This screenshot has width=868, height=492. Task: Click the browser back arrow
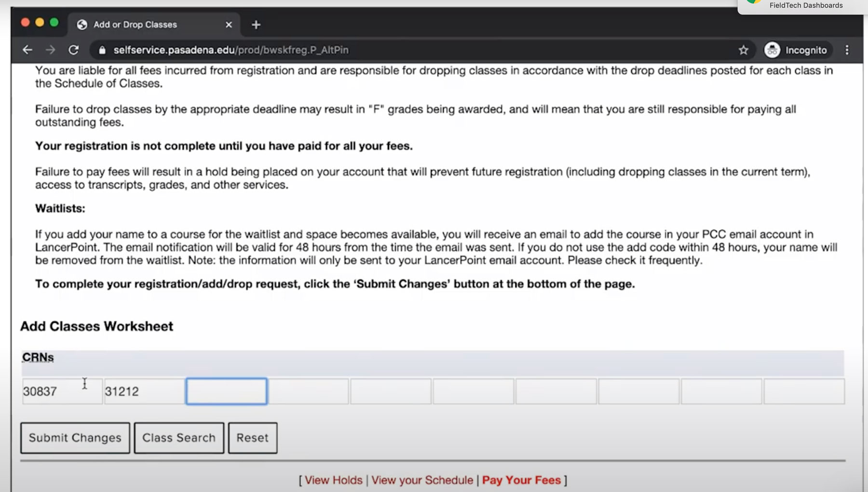pos(27,50)
